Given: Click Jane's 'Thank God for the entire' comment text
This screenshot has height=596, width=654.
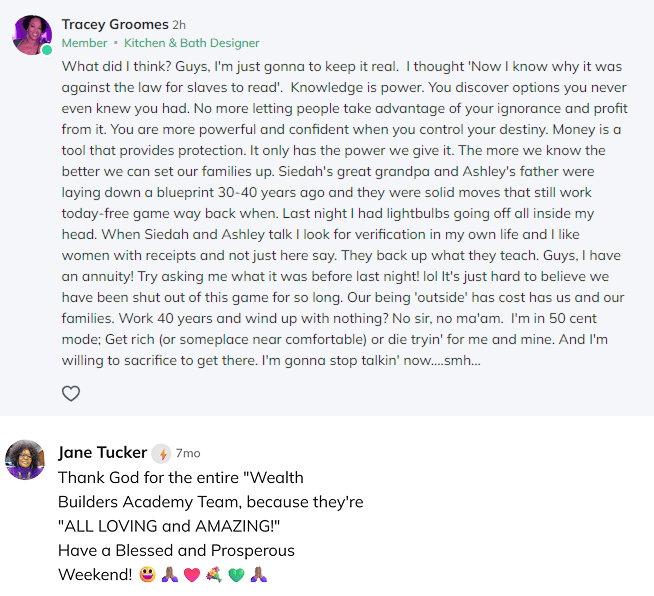Looking at the screenshot, I should click(180, 478).
